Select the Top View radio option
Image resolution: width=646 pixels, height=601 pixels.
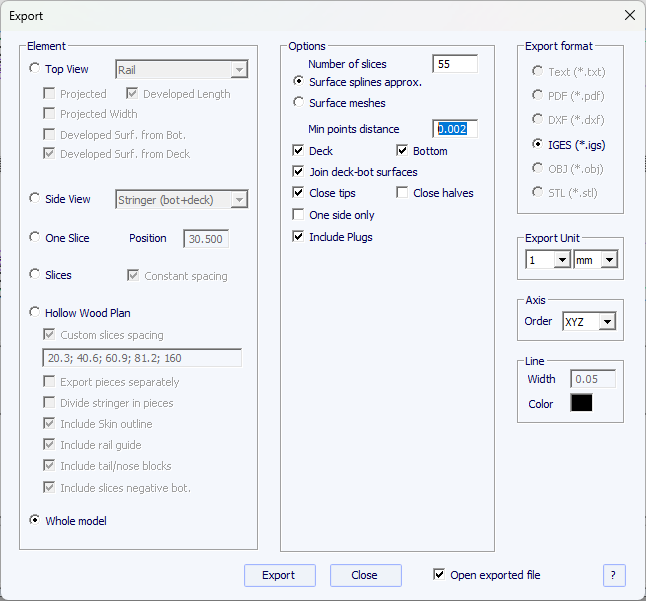click(x=36, y=69)
